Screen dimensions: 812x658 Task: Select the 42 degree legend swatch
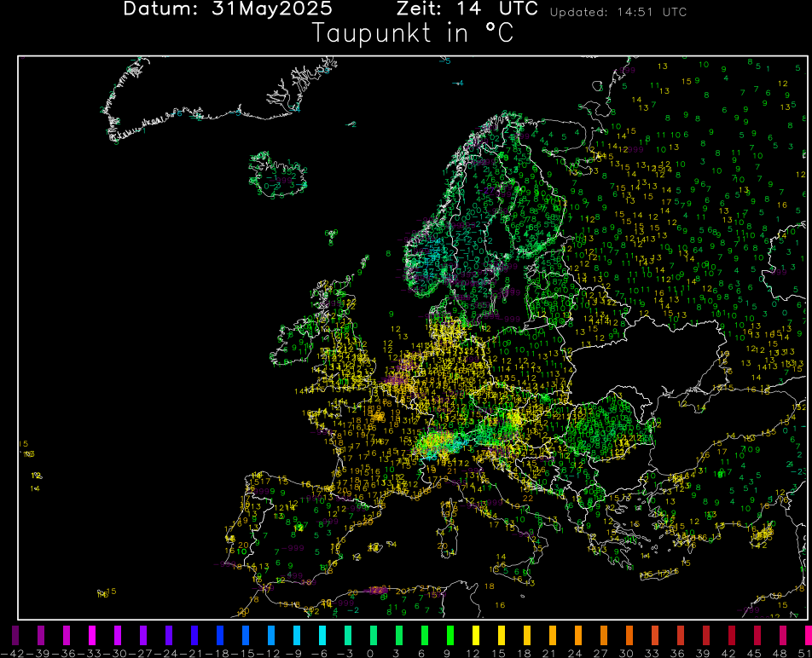(x=732, y=635)
